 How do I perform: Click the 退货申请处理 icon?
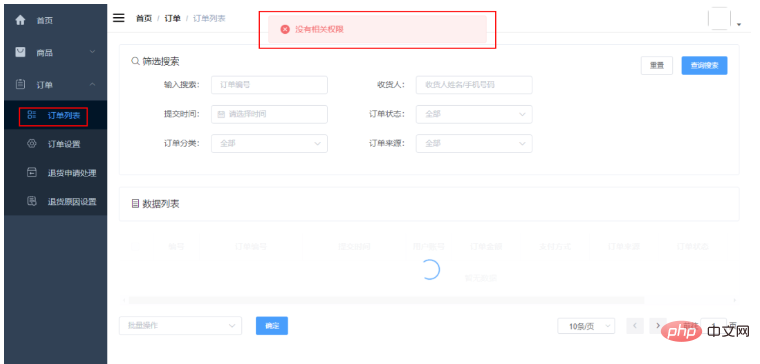(x=32, y=173)
